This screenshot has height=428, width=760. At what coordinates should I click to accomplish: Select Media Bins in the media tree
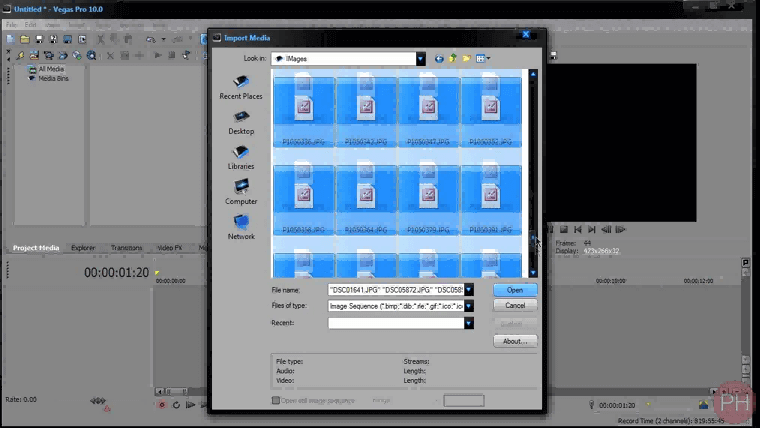[x=53, y=78]
